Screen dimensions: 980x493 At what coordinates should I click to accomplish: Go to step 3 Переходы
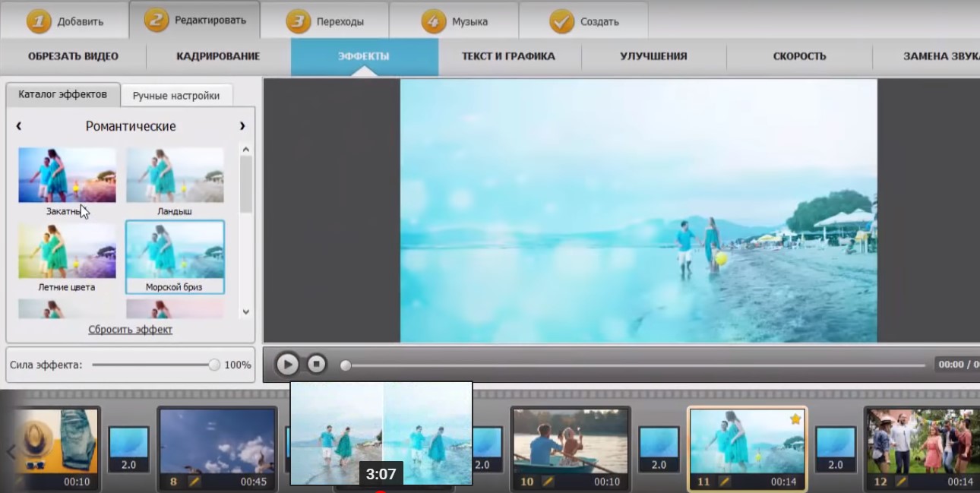coord(324,21)
